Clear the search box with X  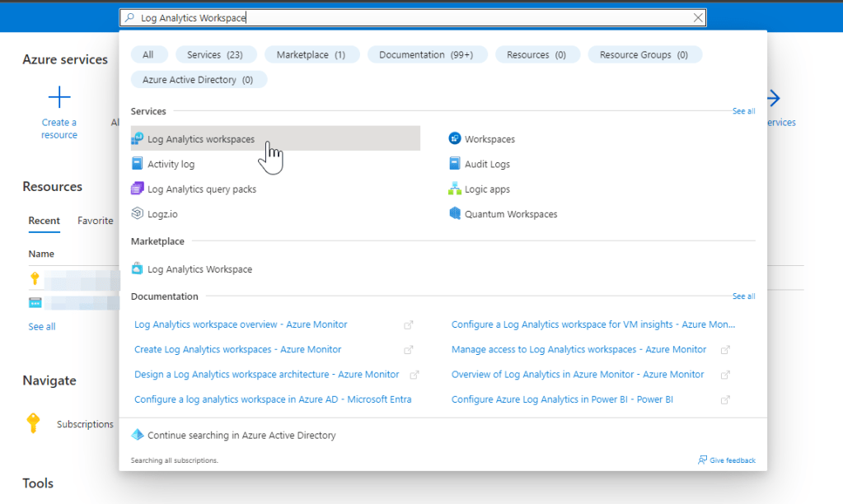698,17
